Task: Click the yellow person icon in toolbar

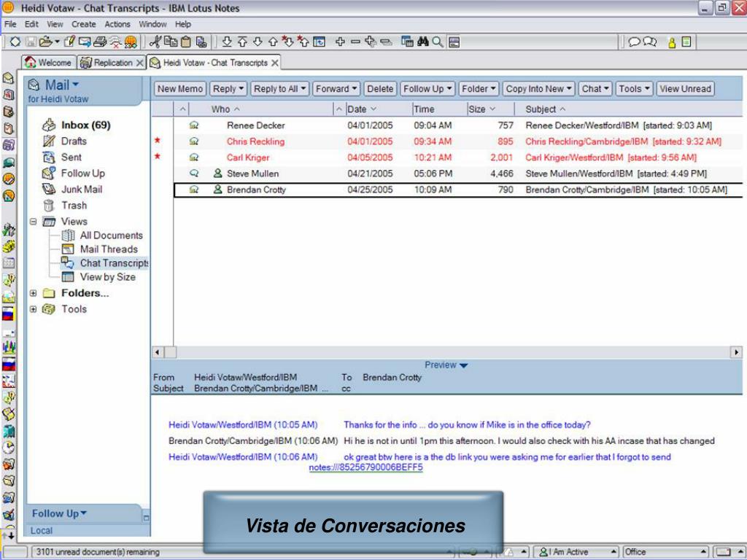Action: coord(672,42)
